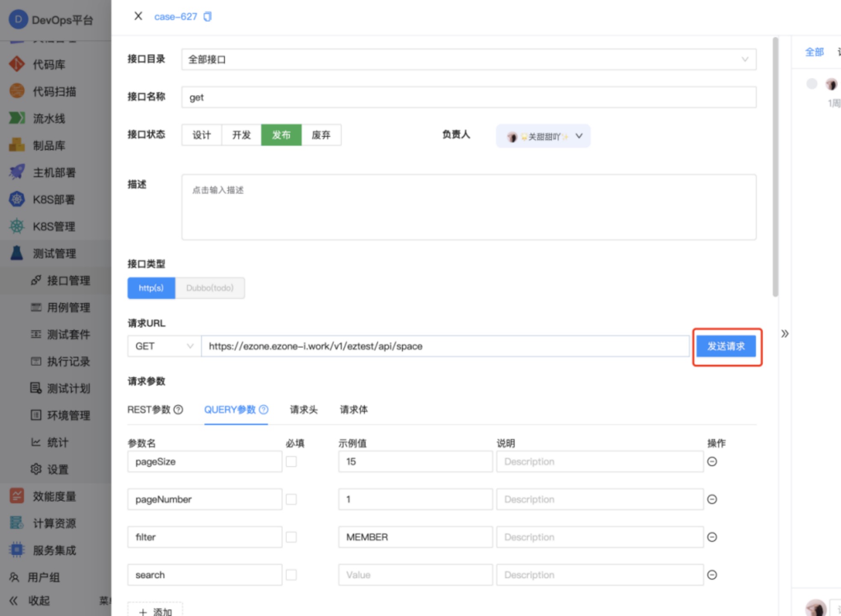Enable required for the search parameter
This screenshot has width=841, height=616.
coord(291,575)
